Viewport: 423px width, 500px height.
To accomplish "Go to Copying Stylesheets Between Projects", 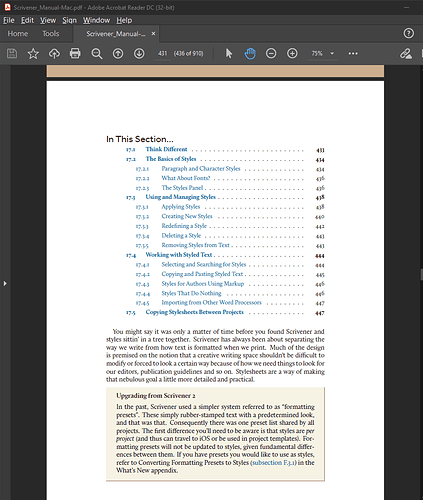I will tap(194, 312).
